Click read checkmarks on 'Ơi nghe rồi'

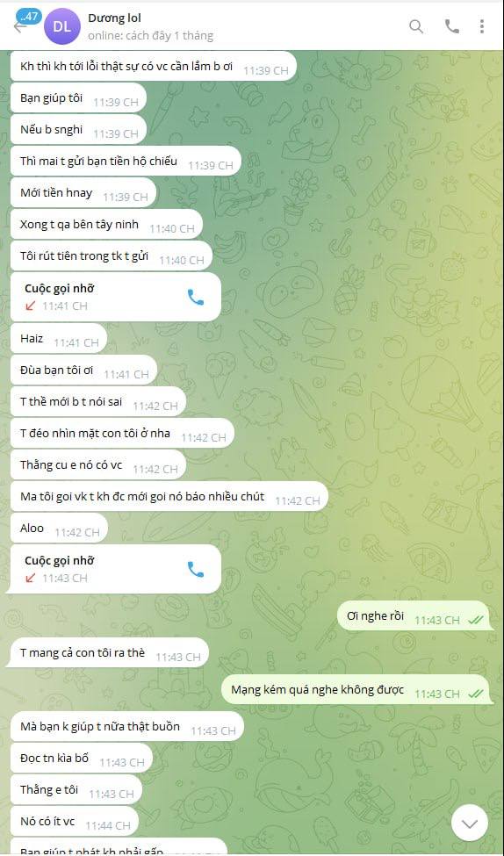pos(476,620)
